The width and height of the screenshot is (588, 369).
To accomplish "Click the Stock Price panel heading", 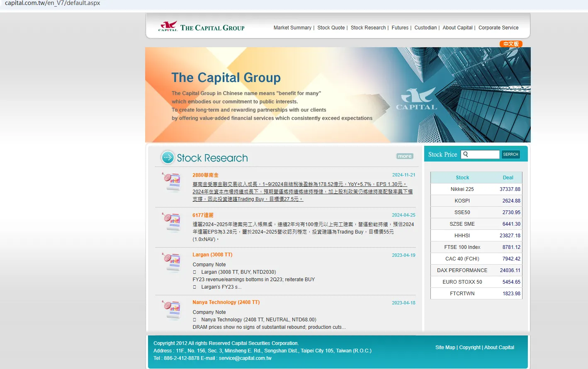I will coord(442,154).
